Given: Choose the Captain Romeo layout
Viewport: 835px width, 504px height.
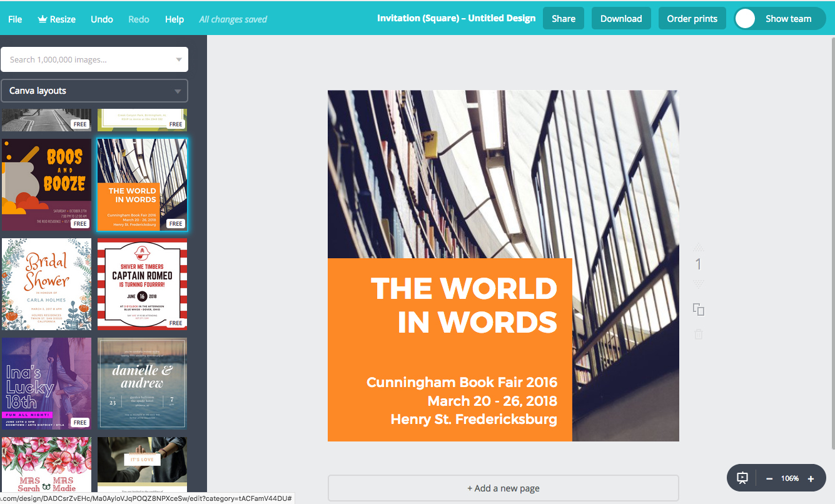Looking at the screenshot, I should [142, 284].
